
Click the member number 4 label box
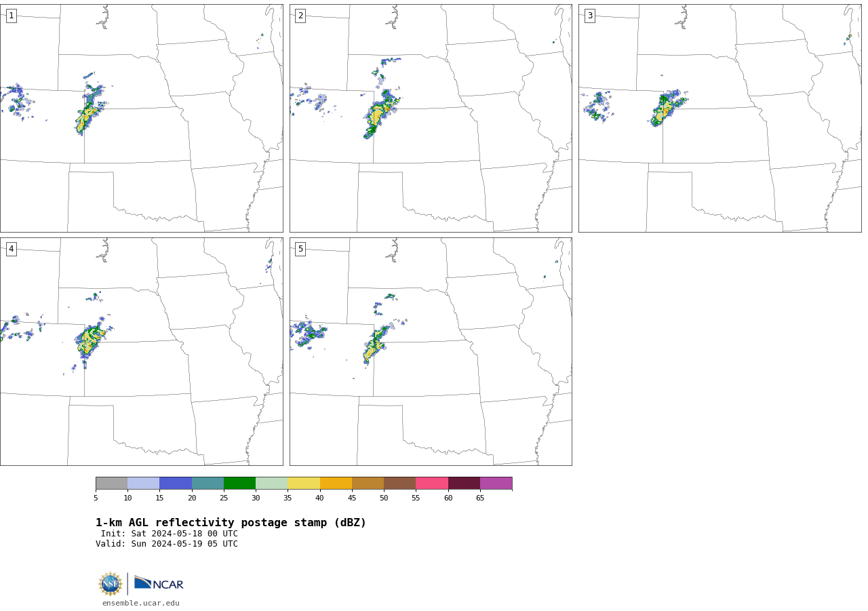tap(11, 249)
